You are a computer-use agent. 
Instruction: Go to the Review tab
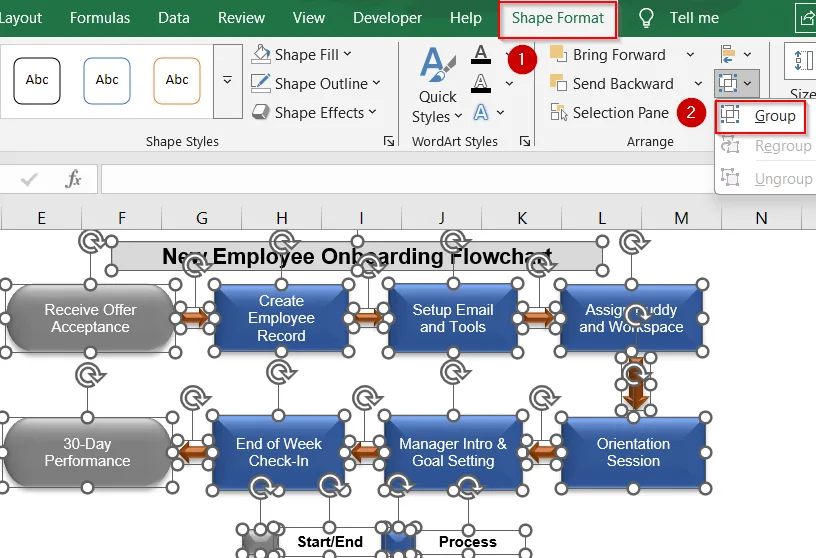point(241,18)
